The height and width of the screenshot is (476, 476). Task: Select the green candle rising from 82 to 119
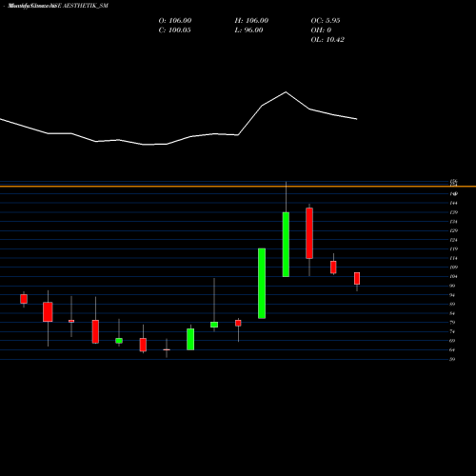[x=262, y=284]
